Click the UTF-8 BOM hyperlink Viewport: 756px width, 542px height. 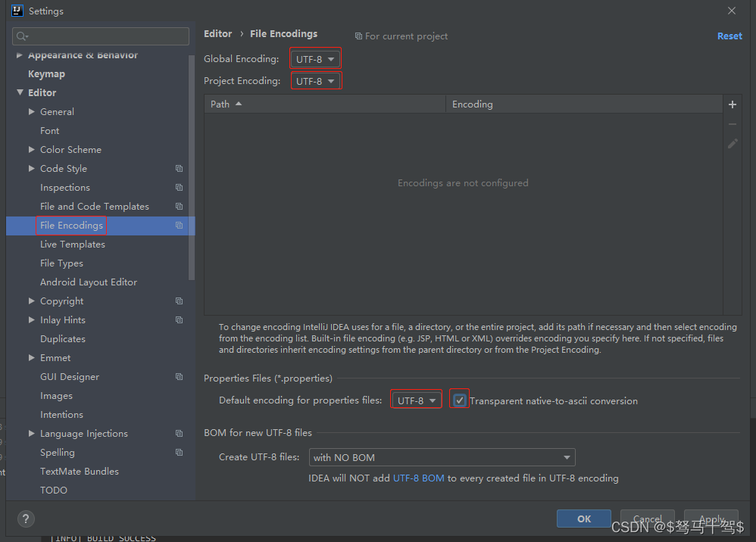pyautogui.click(x=418, y=478)
